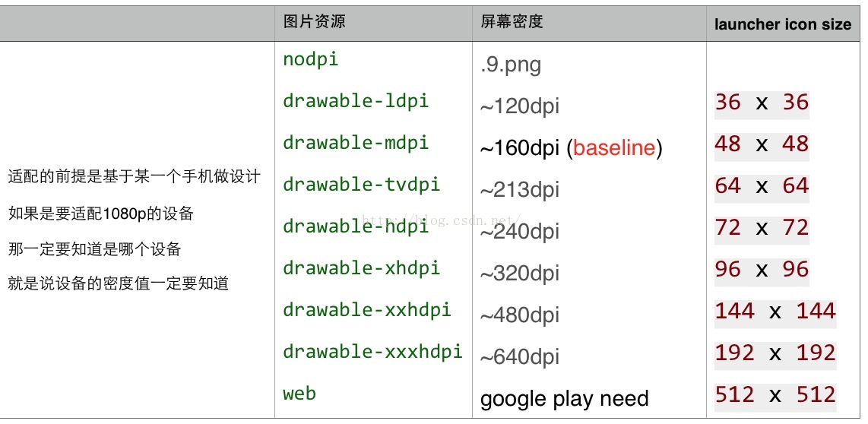Screen dimensions: 868x424
Task: Click the web resource entry
Action: [x=299, y=394]
